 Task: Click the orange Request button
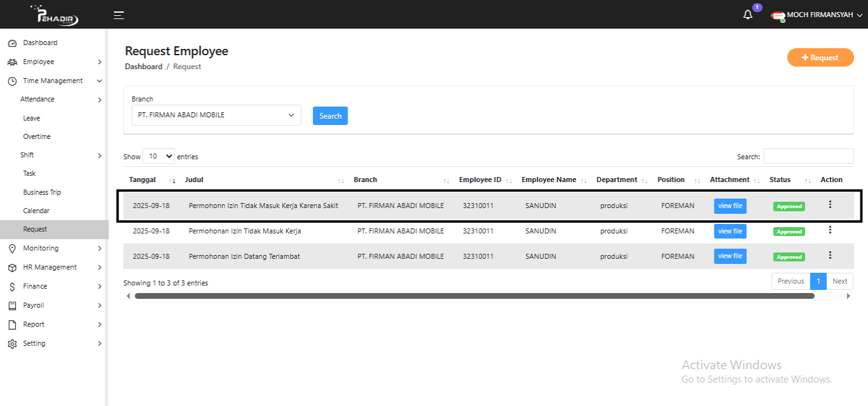(820, 58)
